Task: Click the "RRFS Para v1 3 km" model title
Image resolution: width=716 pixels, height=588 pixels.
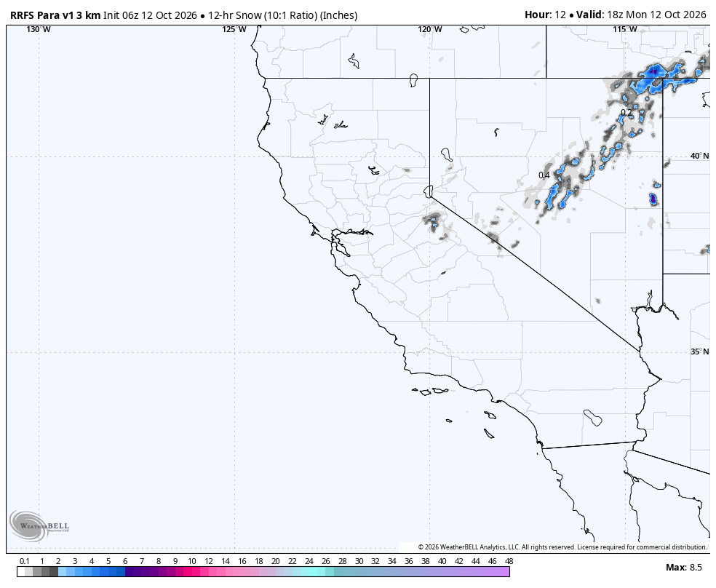Action: pyautogui.click(x=55, y=15)
